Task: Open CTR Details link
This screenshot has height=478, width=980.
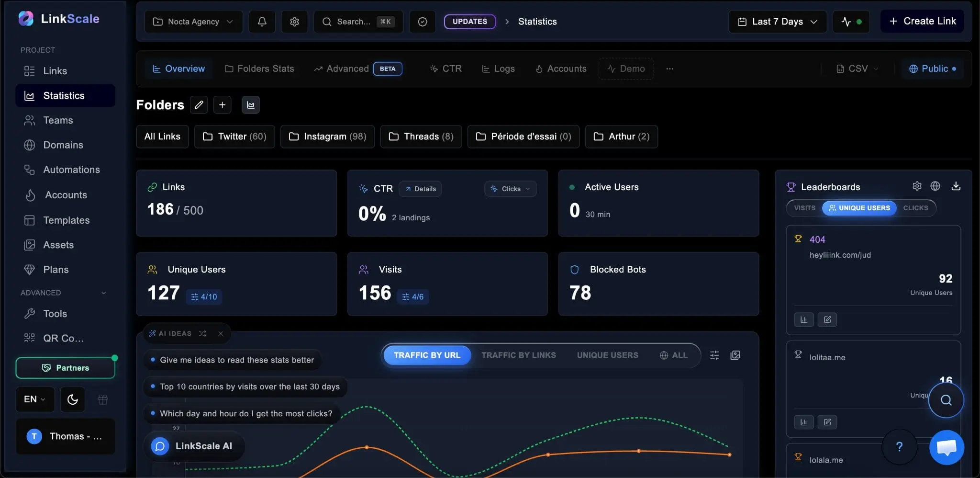Action: coord(421,189)
